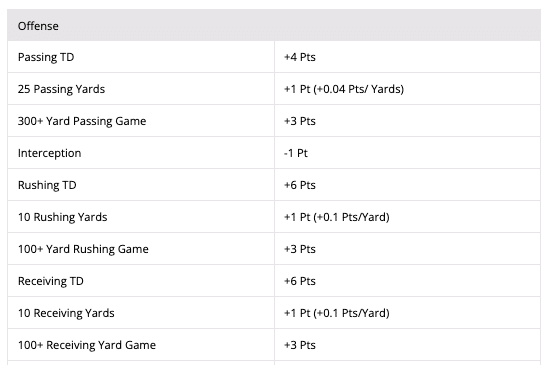
Task: Click the +4 Pts value for Passing TD
Action: coord(300,57)
